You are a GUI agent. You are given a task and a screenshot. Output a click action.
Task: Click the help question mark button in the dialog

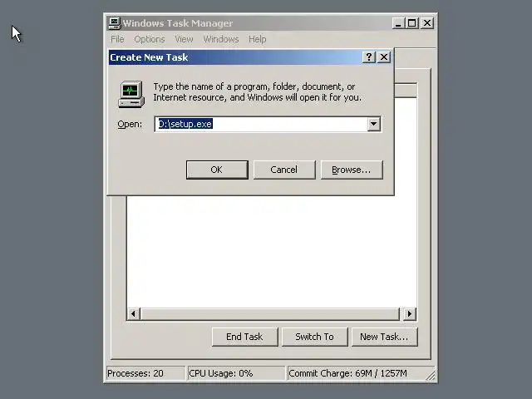[x=368, y=57]
